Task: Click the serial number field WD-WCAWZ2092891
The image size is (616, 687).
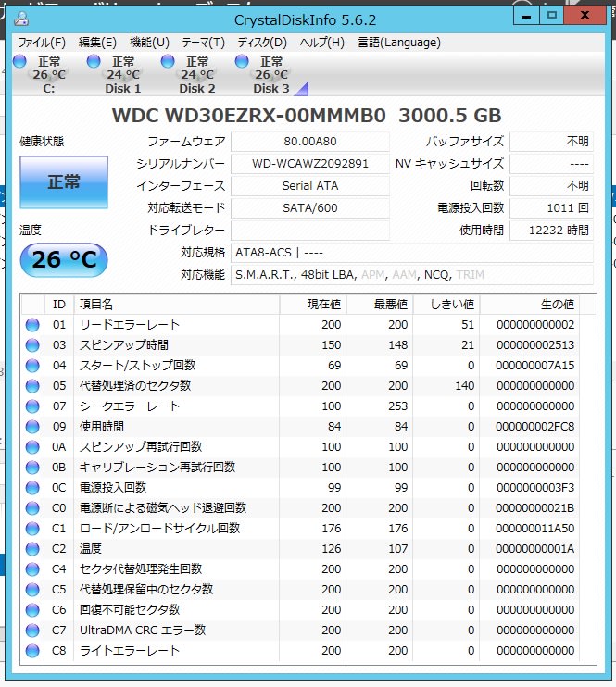Action: [310, 164]
